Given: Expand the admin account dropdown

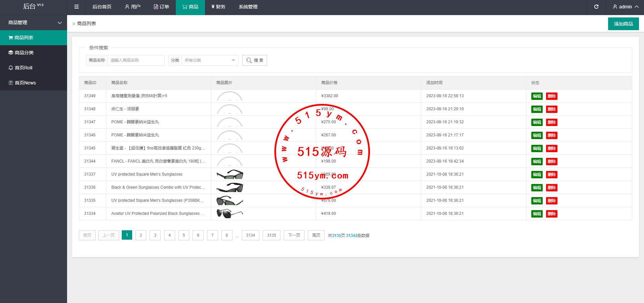Looking at the screenshot, I should point(625,7).
